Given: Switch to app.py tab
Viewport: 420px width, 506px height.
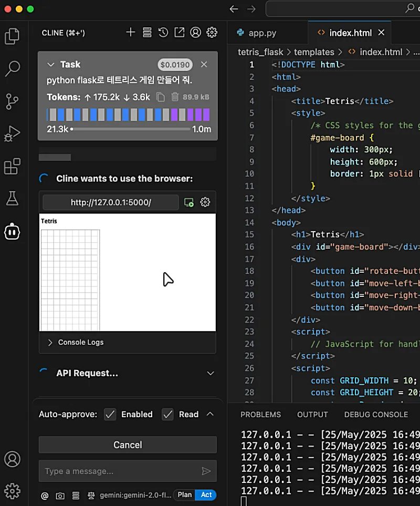Looking at the screenshot, I should [262, 33].
